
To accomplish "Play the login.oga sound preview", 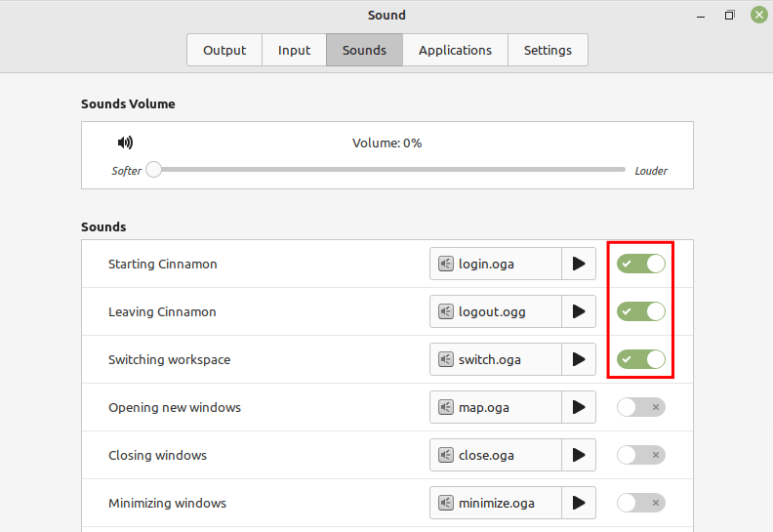I will pos(579,264).
